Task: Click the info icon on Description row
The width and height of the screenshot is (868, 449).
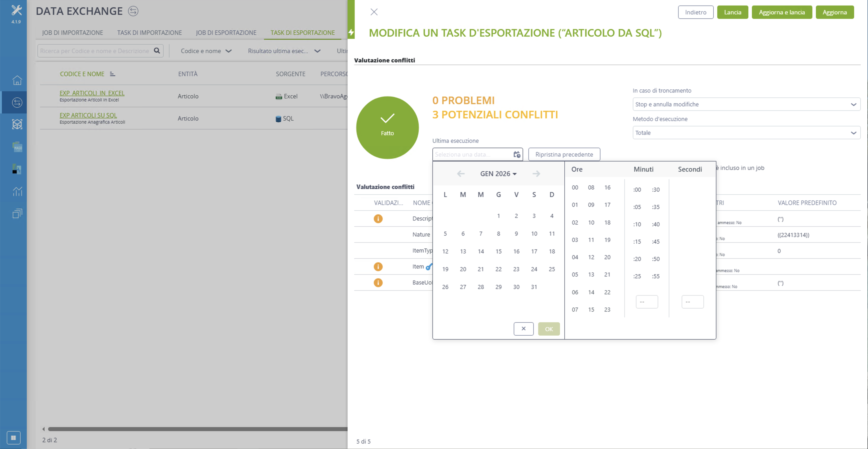Action: point(378,219)
